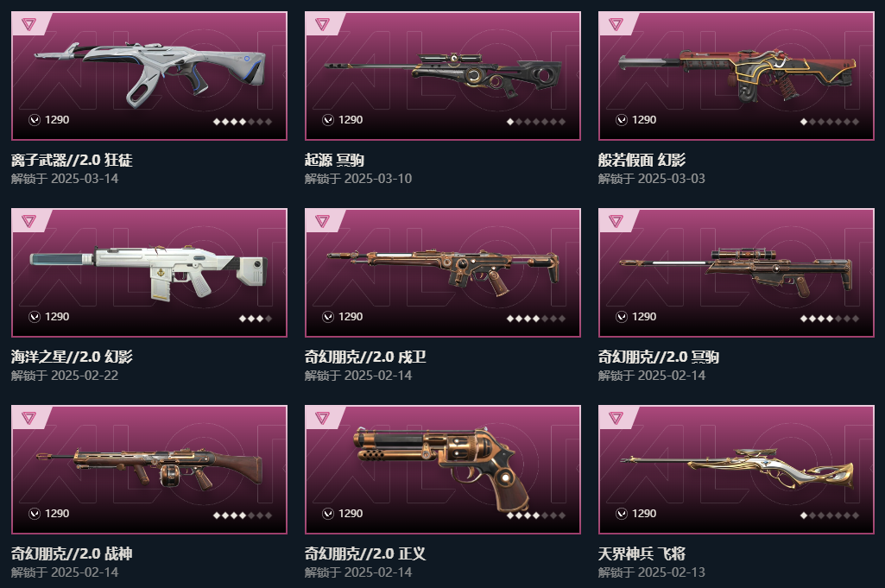Open the 般若假面 幻影 title link
885x588 pixels.
tap(642, 161)
